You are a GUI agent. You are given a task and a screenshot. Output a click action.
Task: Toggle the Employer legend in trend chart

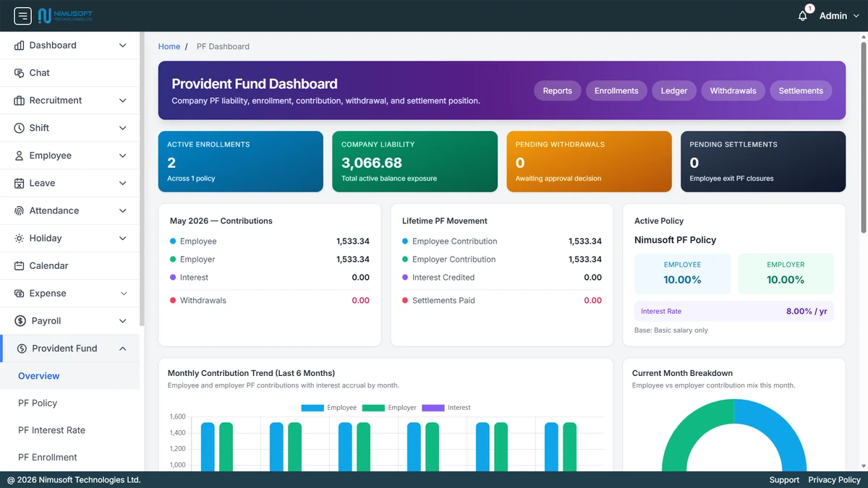click(389, 408)
